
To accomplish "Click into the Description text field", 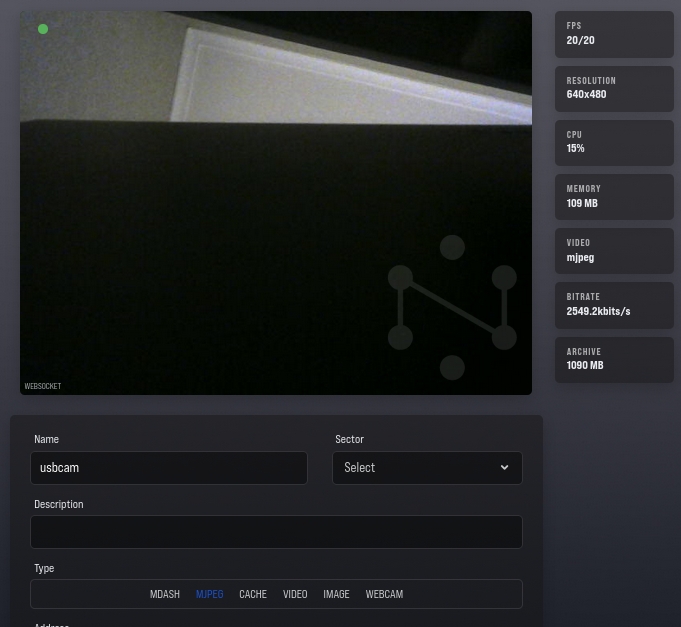I will [276, 532].
